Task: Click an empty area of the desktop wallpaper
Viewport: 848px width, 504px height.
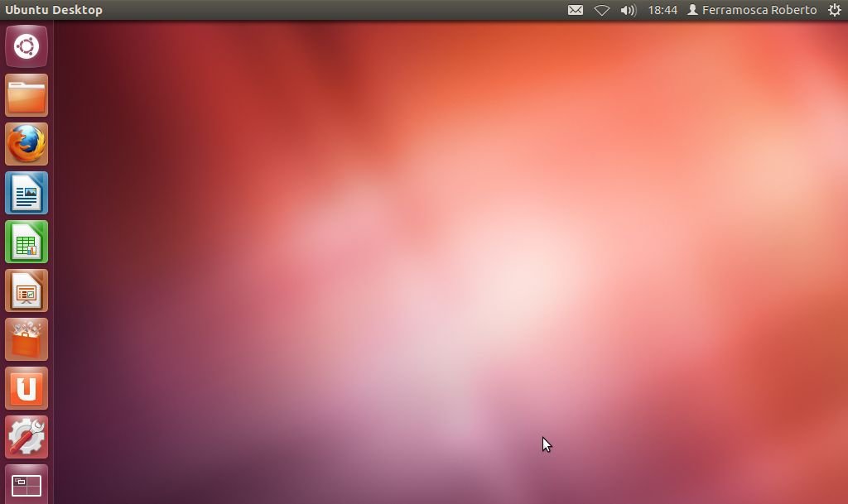Action: 414,248
